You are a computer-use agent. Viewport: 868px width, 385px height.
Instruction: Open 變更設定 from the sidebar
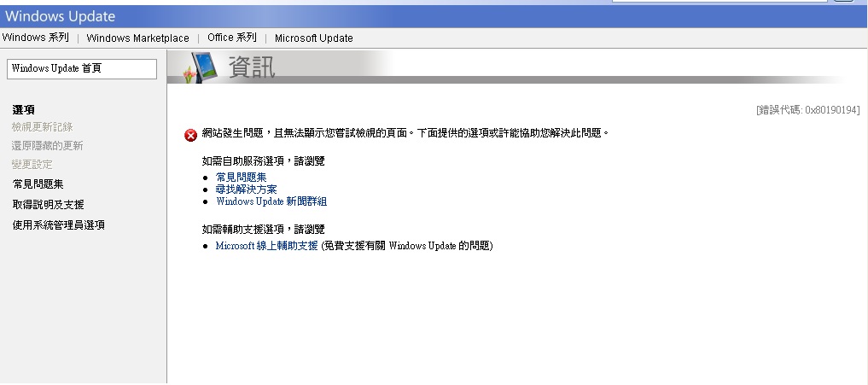(x=32, y=164)
